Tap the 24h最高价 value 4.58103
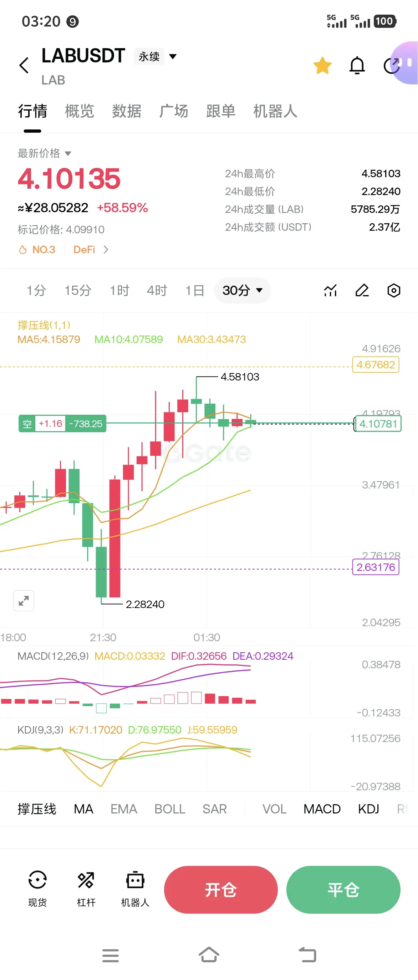Image resolution: width=418 pixels, height=980 pixels. [x=381, y=173]
